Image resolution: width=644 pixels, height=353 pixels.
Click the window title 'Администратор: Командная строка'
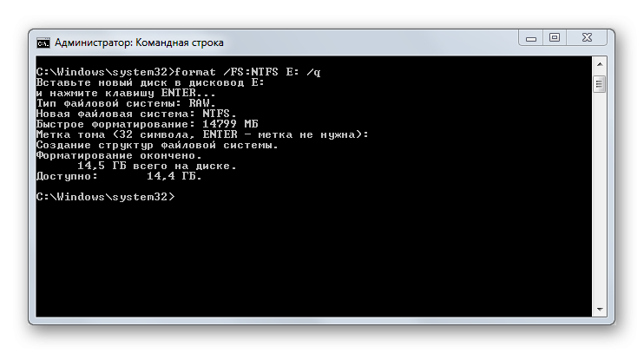(x=139, y=42)
